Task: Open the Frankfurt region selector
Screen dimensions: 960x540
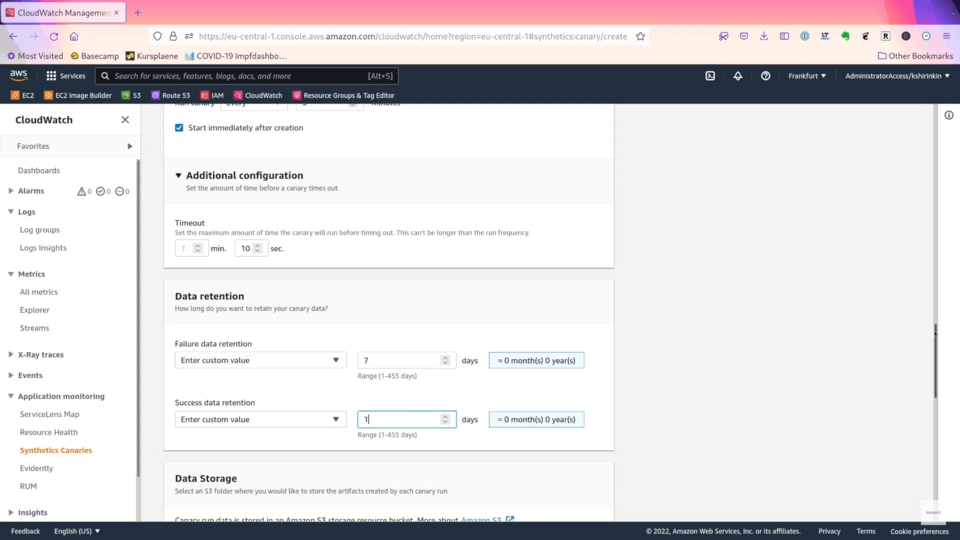Action: 807,76
